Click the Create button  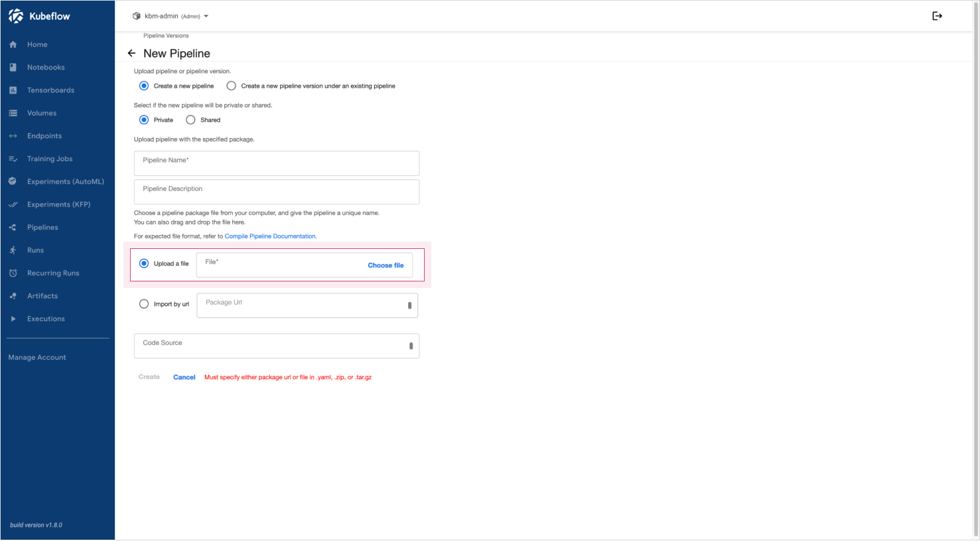149,376
